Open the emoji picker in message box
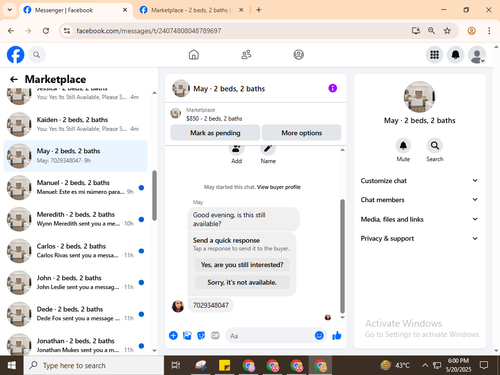 (x=319, y=335)
